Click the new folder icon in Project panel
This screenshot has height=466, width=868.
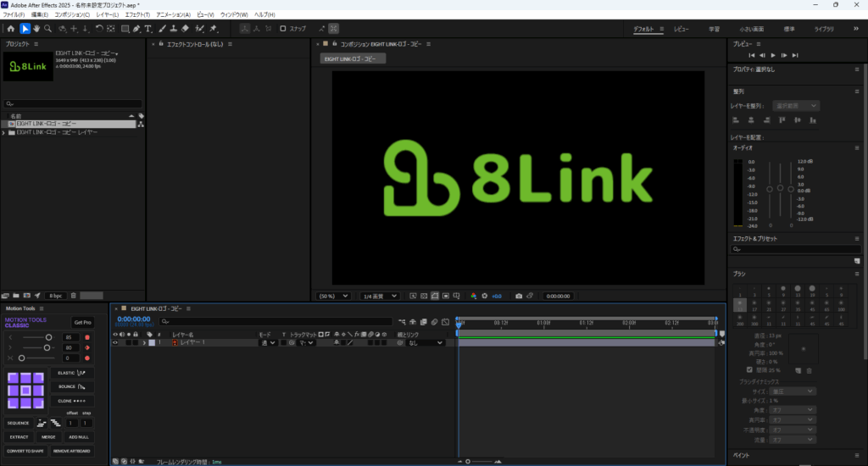tap(16, 296)
